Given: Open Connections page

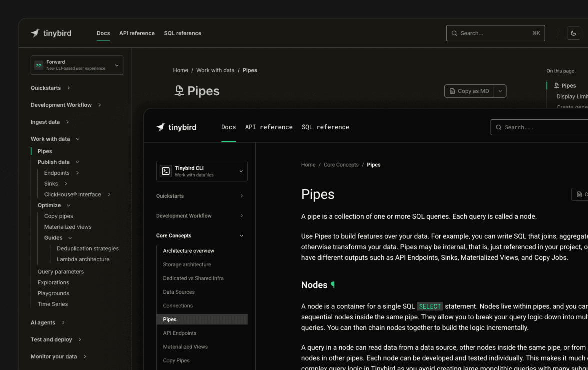Looking at the screenshot, I should 178,306.
